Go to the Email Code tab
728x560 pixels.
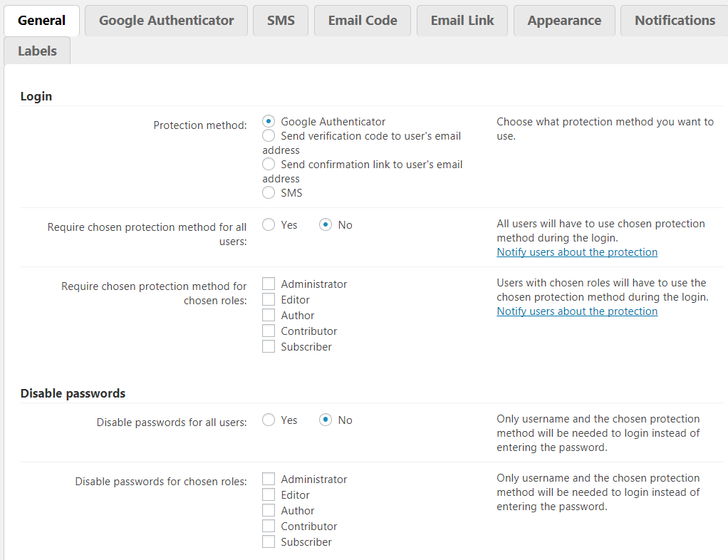coord(363,21)
